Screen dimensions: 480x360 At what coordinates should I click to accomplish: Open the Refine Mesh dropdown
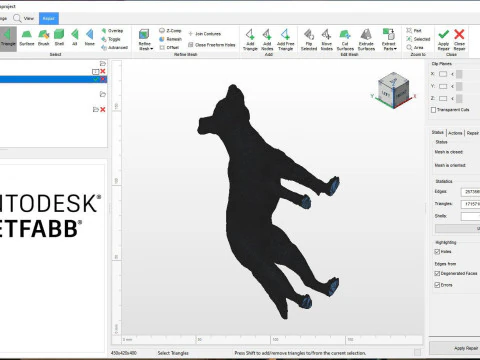[145, 40]
